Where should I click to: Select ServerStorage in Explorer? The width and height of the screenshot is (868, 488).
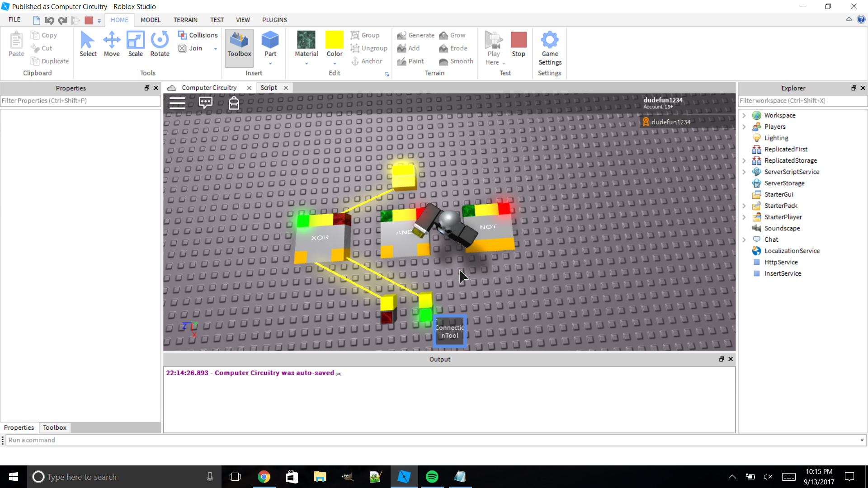click(784, 183)
